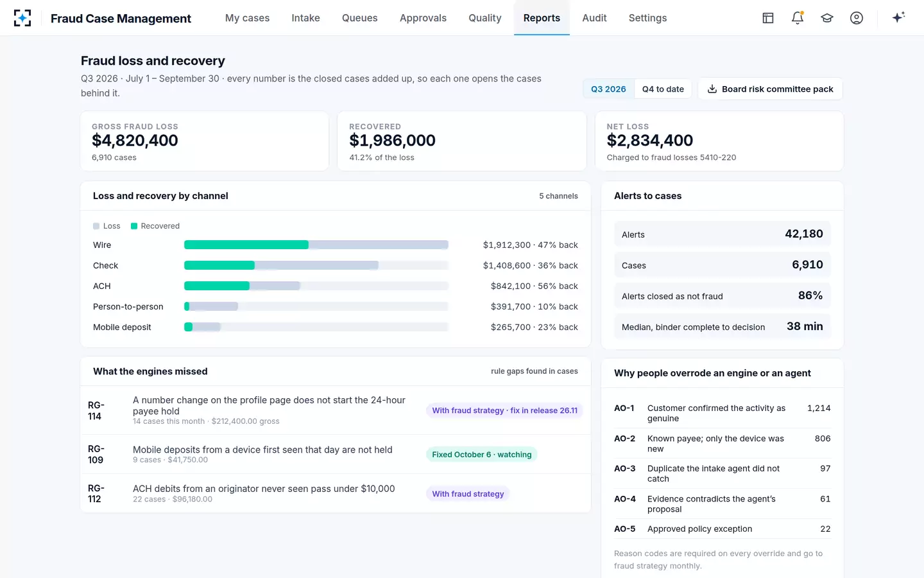Open override reason AO-2 row
The width and height of the screenshot is (924, 578).
[723, 443]
